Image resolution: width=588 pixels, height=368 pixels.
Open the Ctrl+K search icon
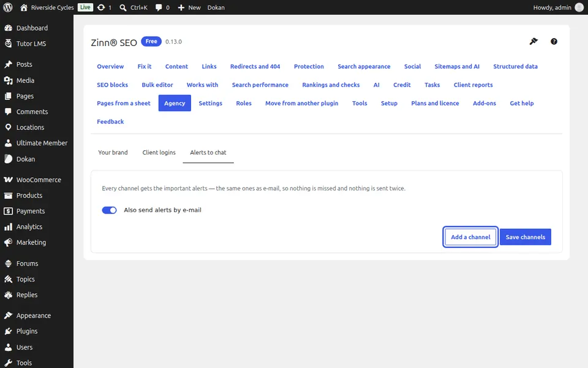pyautogui.click(x=123, y=7)
